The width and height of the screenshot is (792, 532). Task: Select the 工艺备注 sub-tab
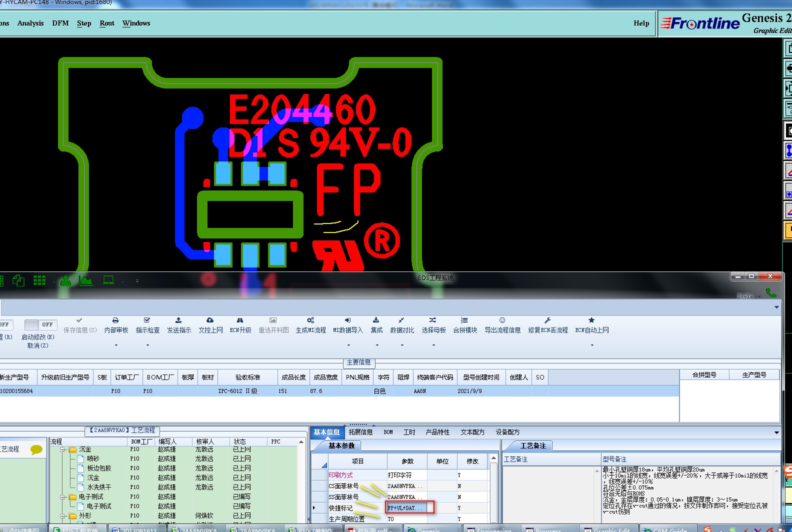point(533,445)
